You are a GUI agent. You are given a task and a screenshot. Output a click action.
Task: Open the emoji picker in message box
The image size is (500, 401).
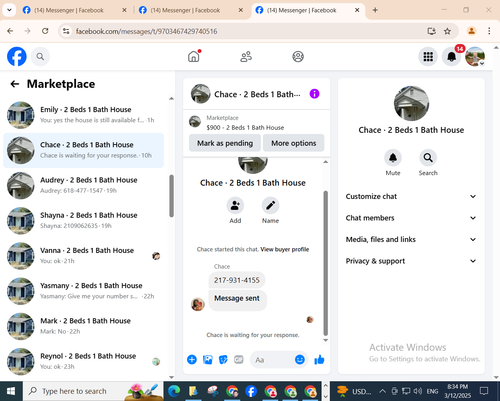300,359
